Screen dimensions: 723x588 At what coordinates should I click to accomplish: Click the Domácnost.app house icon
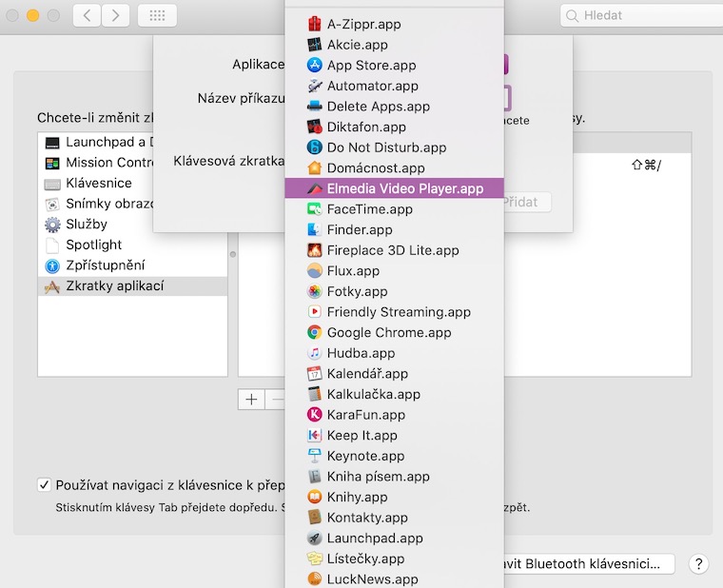[315, 167]
